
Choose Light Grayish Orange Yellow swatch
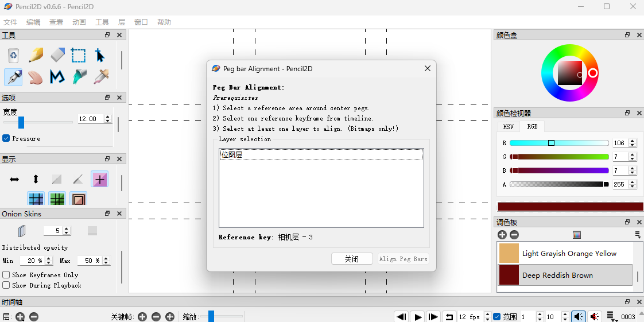coord(565,254)
